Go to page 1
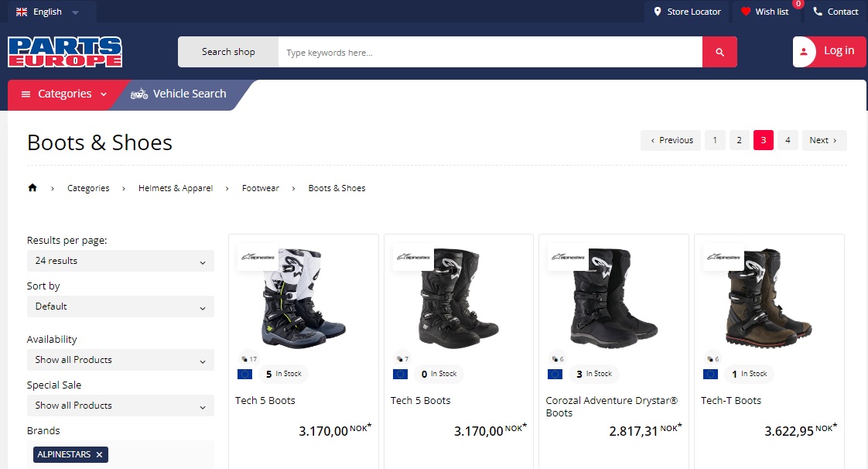868x469 pixels. (x=715, y=140)
